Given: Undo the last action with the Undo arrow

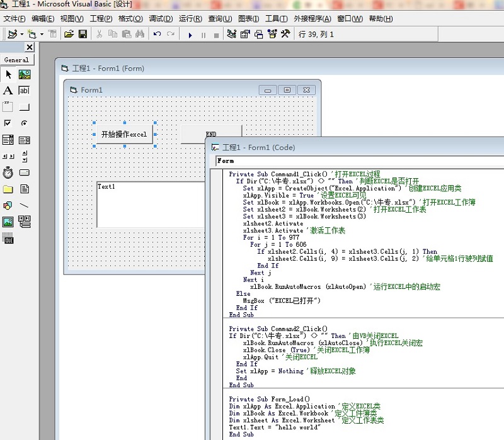Looking at the screenshot, I should (x=157, y=34).
